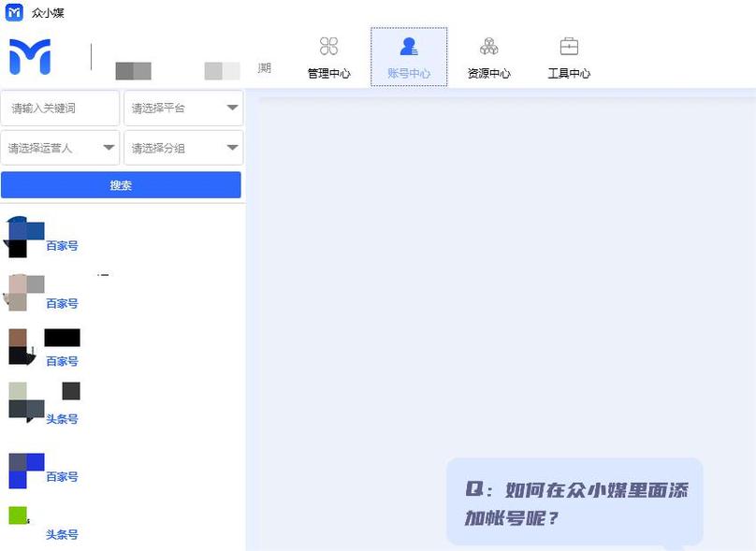
Task: Expand the 请选择分组 dropdown
Action: coord(183,147)
